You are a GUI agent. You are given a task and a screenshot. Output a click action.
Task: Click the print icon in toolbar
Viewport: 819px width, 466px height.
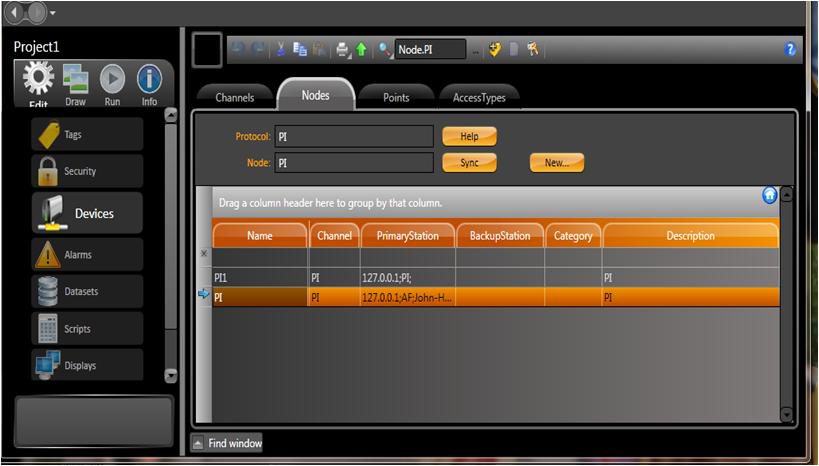coord(342,49)
